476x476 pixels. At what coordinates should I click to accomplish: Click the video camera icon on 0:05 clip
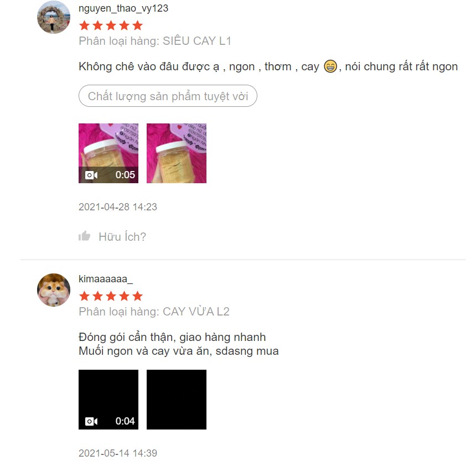tap(91, 175)
